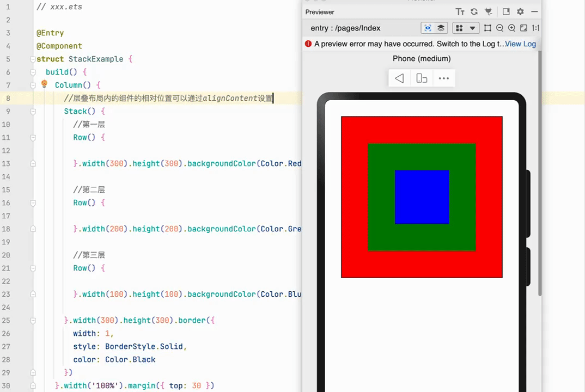Click the fit-to-frame icon in Previewer
The height and width of the screenshot is (392, 585).
pos(487,28)
